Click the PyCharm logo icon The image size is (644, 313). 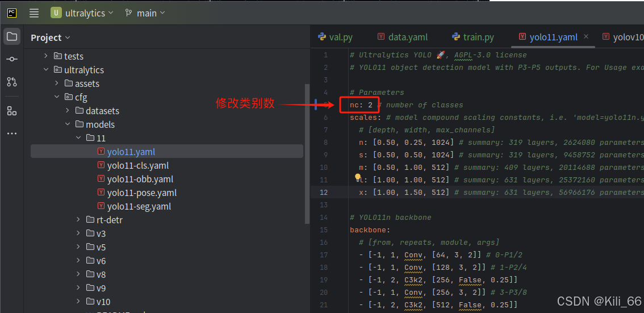pyautogui.click(x=12, y=12)
